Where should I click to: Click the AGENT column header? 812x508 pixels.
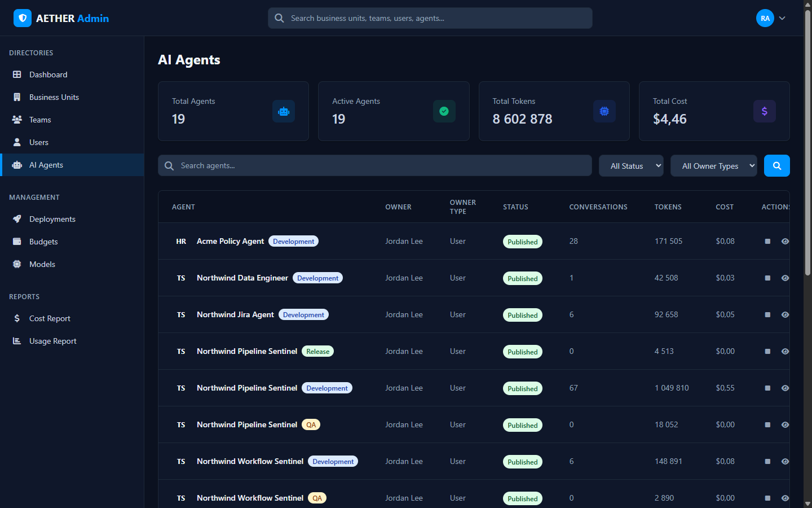183,207
